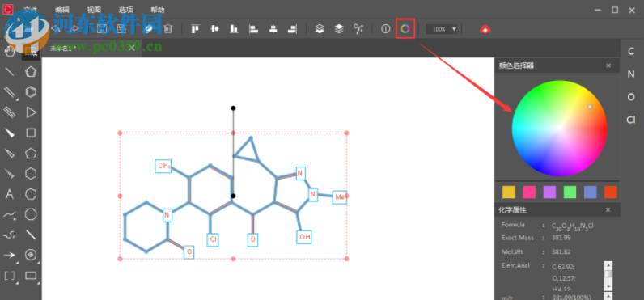Open the 帮助 menu
The image size is (644, 300).
pos(157,10)
